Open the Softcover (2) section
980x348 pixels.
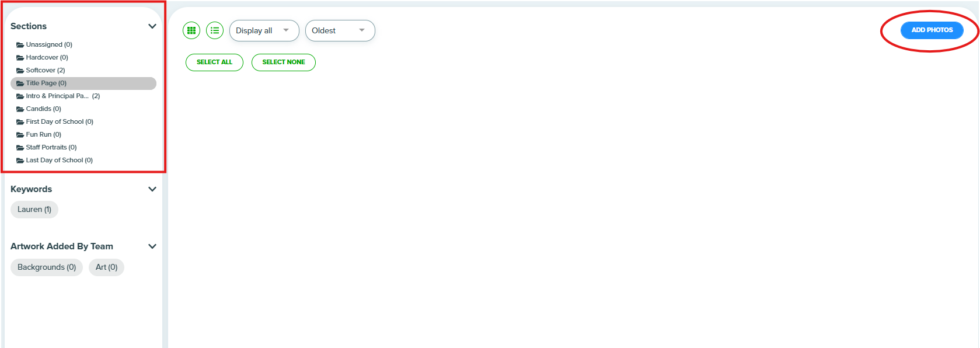(41, 70)
